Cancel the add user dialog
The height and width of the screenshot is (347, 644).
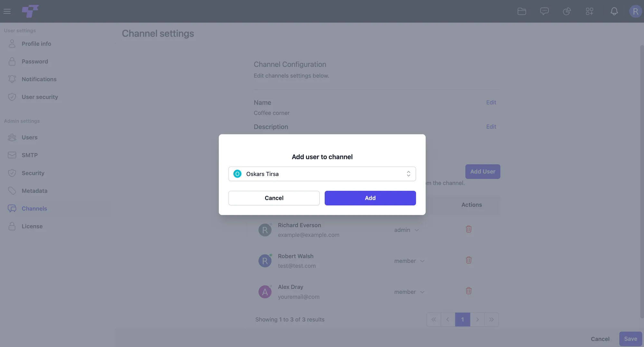tap(274, 198)
